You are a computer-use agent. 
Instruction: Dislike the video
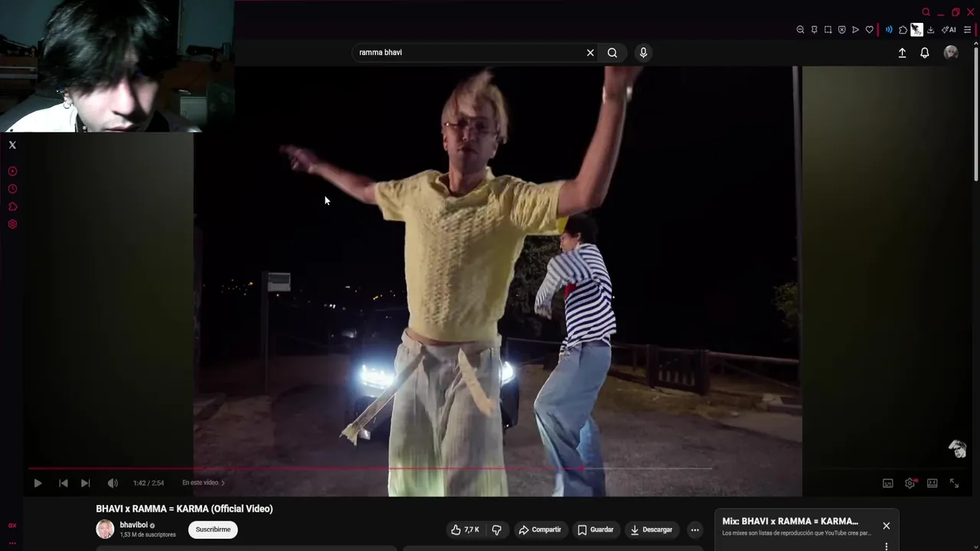pos(496,530)
